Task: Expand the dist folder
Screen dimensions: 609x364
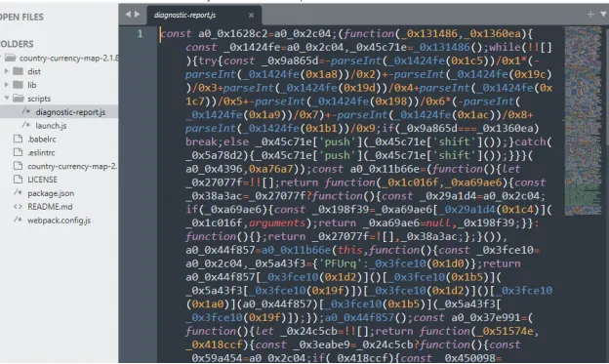Action: pos(6,71)
